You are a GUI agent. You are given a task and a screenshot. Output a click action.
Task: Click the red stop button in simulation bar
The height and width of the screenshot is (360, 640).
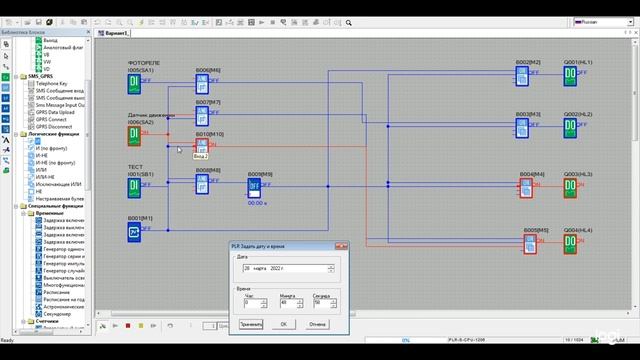coord(128,326)
